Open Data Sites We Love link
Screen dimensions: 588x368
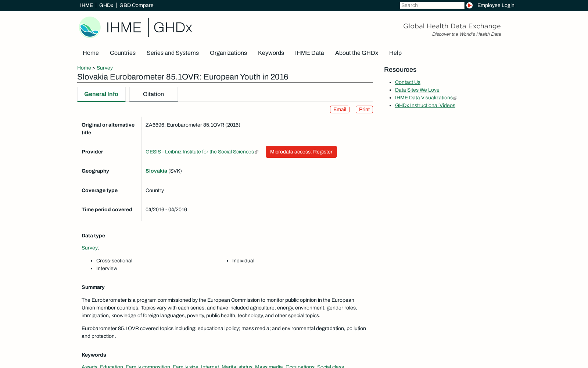tap(417, 90)
